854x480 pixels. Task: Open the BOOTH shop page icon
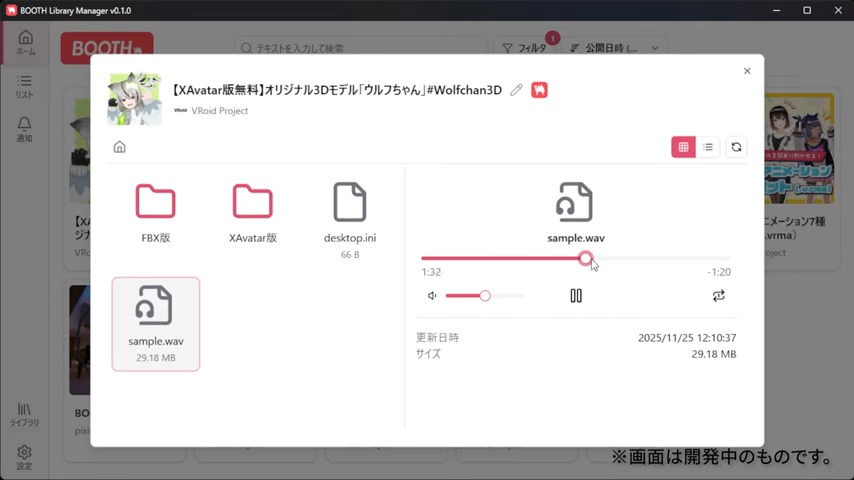(539, 90)
